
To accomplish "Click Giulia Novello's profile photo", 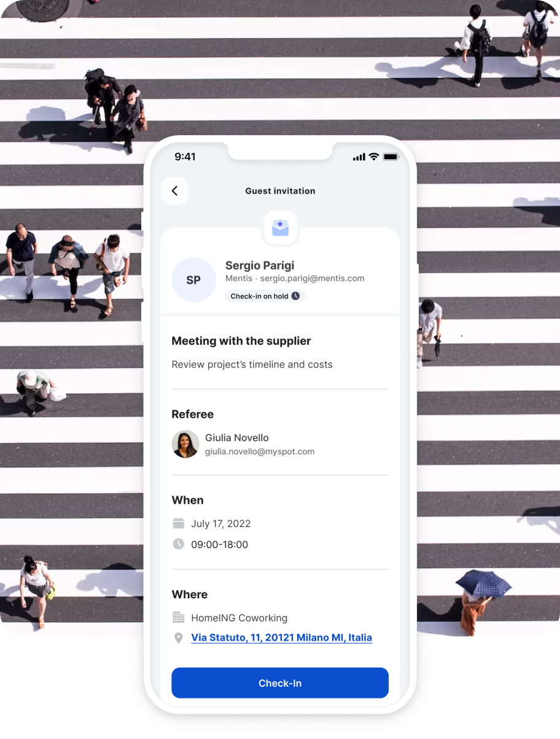I will 185,444.
